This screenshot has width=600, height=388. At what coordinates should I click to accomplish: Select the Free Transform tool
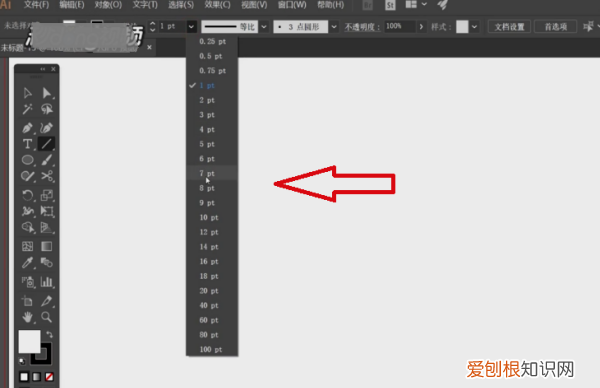47,211
